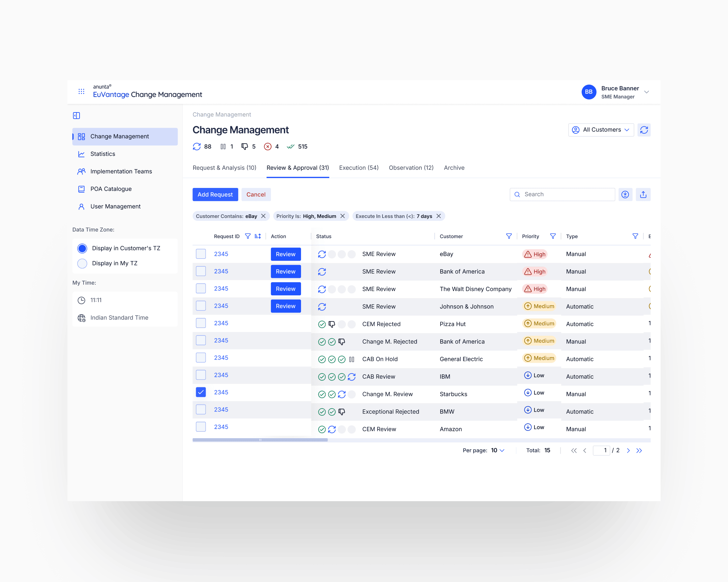Open the All Customers dropdown

(601, 130)
